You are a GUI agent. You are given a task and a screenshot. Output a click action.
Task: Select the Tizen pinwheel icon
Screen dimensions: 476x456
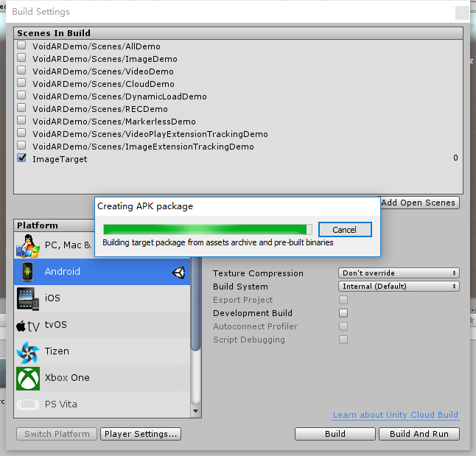28,352
